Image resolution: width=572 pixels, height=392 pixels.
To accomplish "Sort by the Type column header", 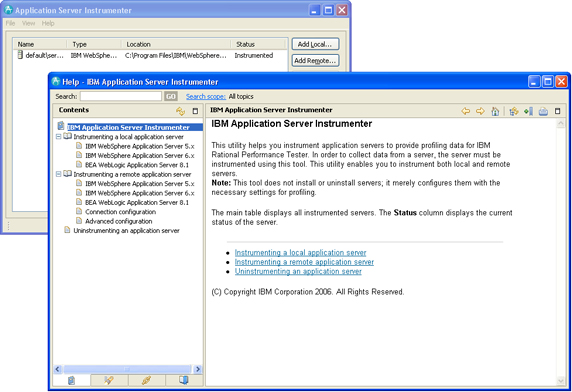I will point(94,44).
